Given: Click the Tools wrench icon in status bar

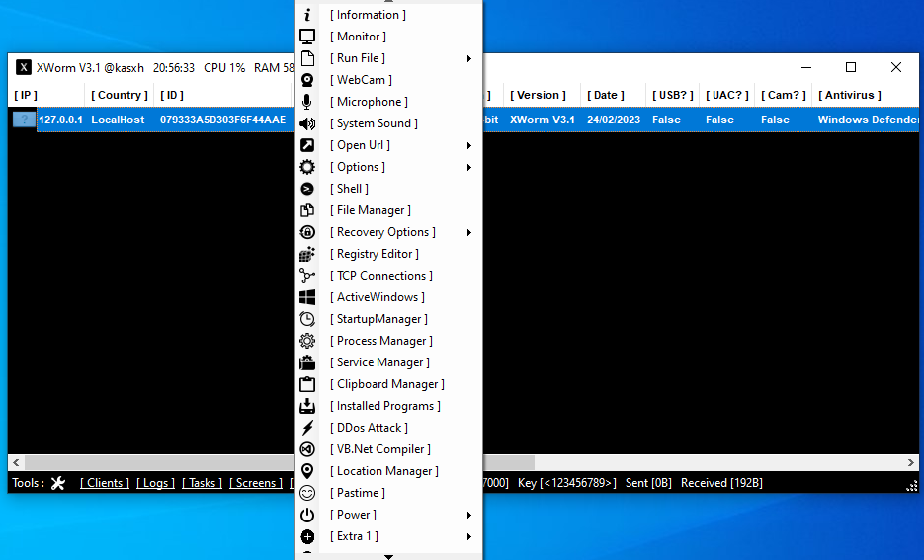Looking at the screenshot, I should [57, 483].
